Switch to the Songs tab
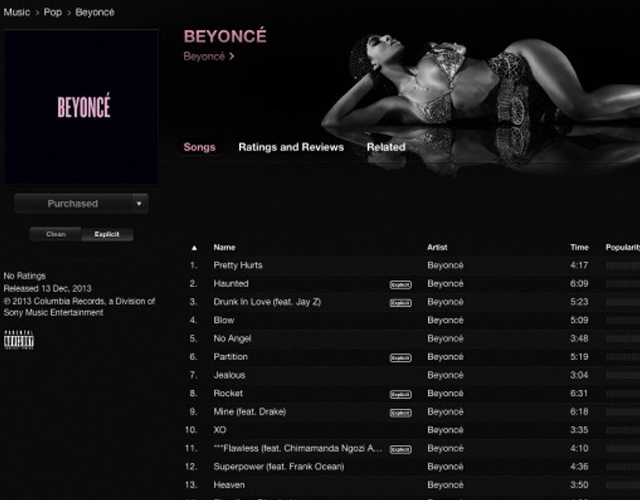This screenshot has height=500, width=640. tap(199, 147)
